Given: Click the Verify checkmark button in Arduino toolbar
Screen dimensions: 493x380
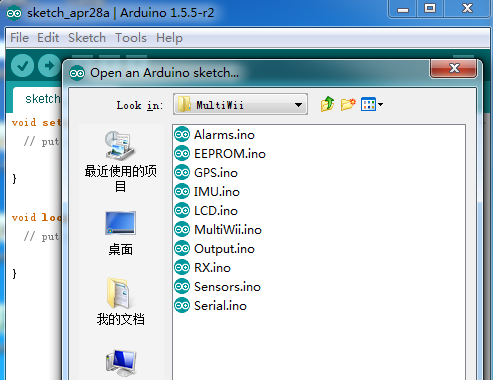Looking at the screenshot, I should pos(22,65).
